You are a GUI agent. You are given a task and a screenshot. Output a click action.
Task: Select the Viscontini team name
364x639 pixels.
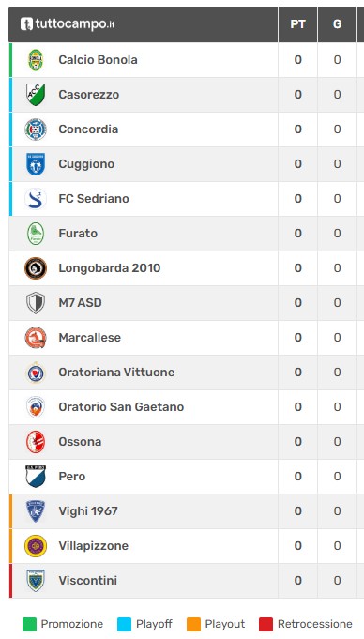click(x=87, y=580)
